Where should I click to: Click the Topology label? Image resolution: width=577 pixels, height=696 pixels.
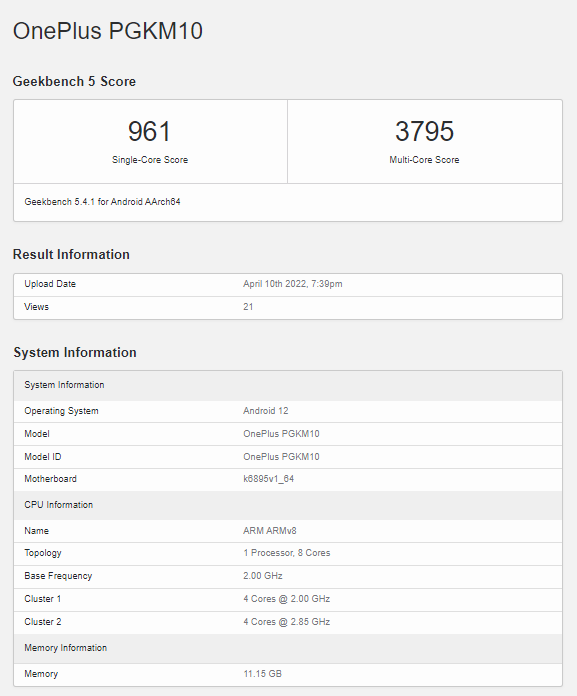(x=43, y=554)
